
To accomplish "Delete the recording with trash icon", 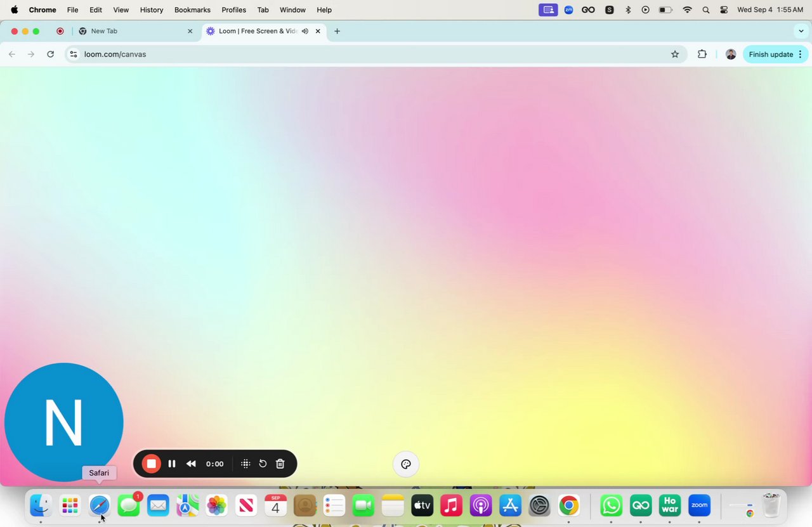I will click(280, 464).
